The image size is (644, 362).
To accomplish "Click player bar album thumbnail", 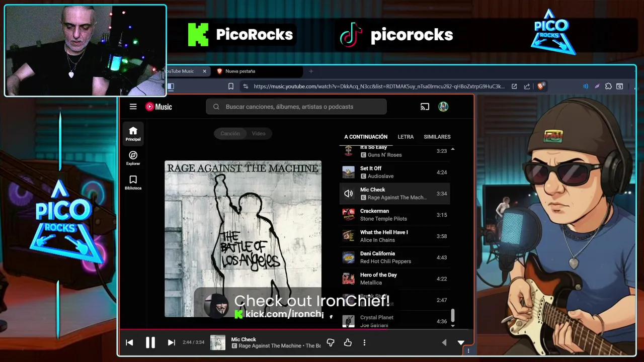I will [x=218, y=342].
